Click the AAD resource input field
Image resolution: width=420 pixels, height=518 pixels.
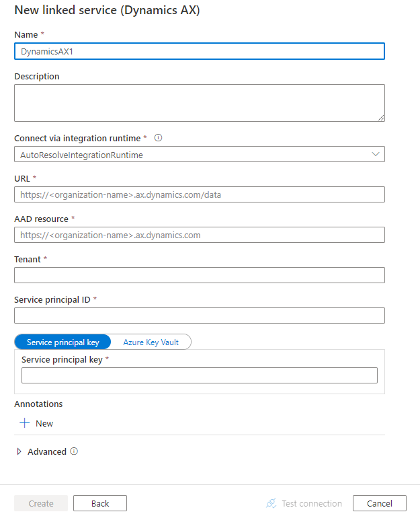[199, 235]
